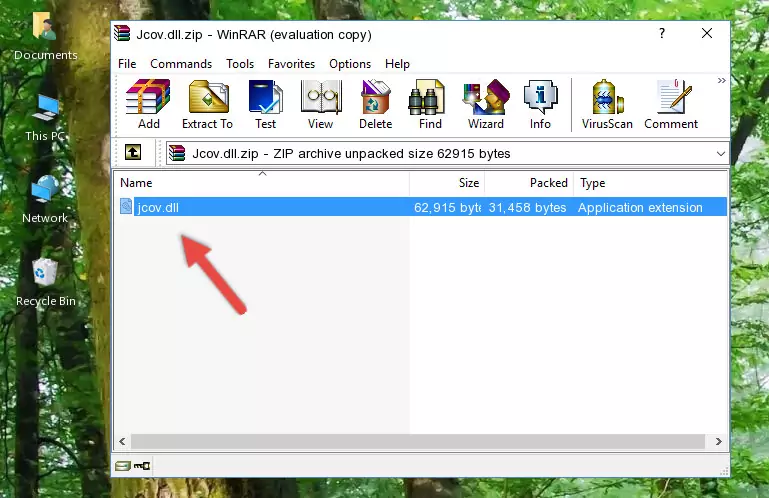Image resolution: width=769 pixels, height=498 pixels.
Task: Sort by Size column header
Action: (x=447, y=183)
